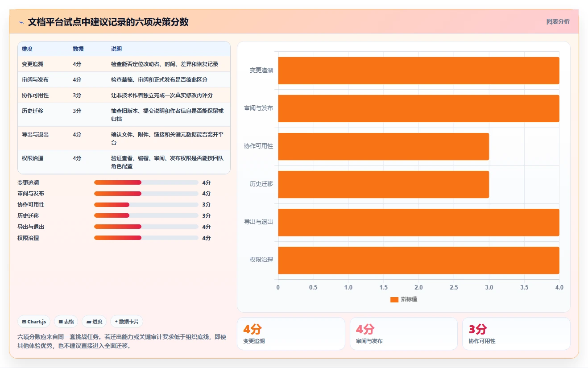Image resolution: width=588 pixels, height=368 pixels.
Task: Click the 变更追溯 4分 data card
Action: pyautogui.click(x=291, y=334)
